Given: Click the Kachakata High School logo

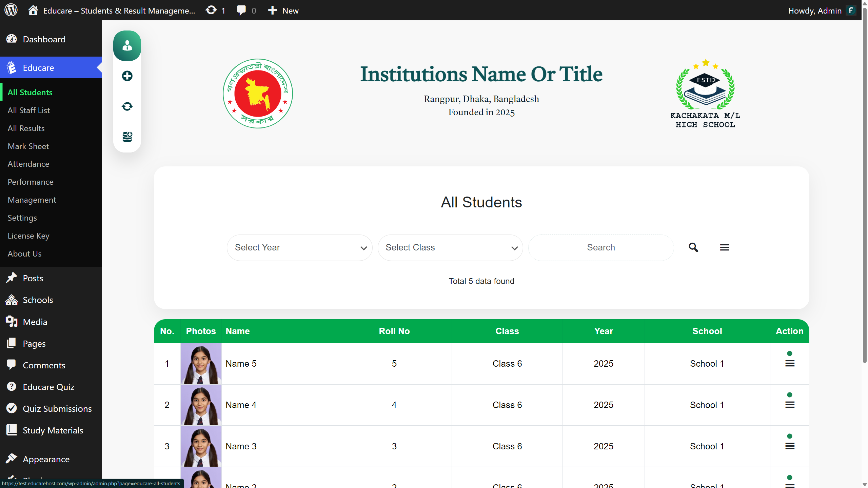Looking at the screenshot, I should (x=705, y=93).
